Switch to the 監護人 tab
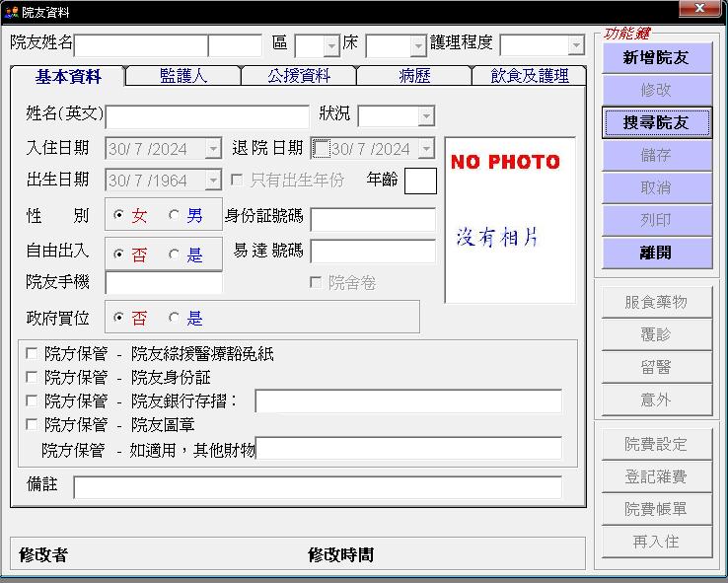This screenshot has width=728, height=583. tap(183, 76)
